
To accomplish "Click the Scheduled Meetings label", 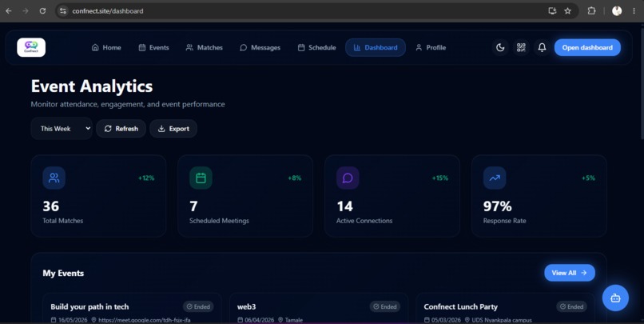I will tap(219, 221).
